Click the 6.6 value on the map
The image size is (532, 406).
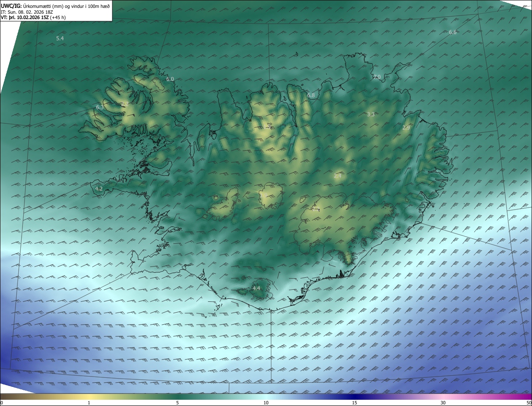coord(453,32)
